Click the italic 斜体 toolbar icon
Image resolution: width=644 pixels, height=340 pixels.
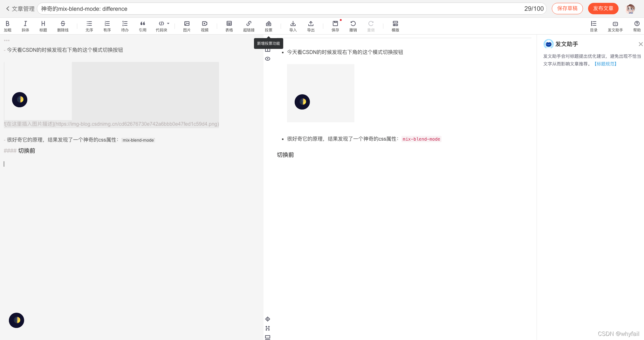pos(25,26)
